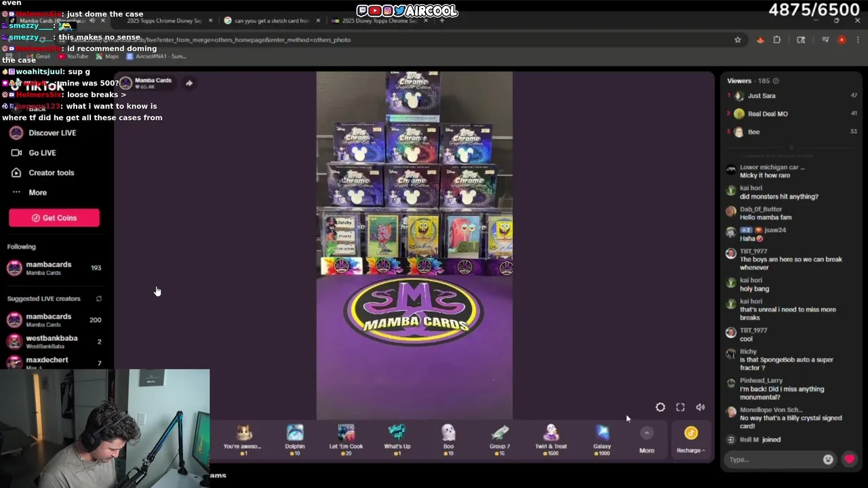Send the Group 7 gift
This screenshot has width=868, height=488.
pos(500,439)
